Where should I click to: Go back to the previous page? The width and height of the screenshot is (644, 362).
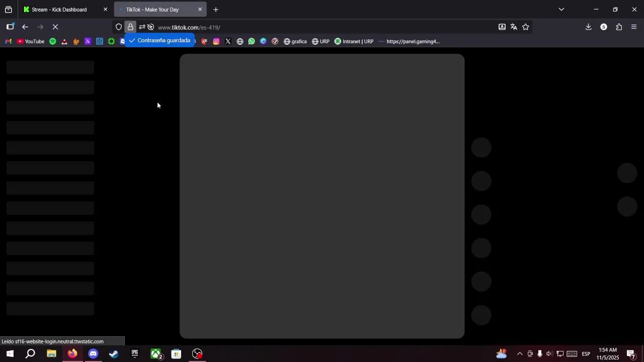coord(25,27)
